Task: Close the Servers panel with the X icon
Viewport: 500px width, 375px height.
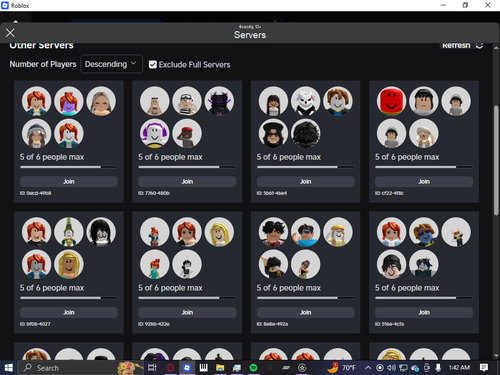Action: point(10,33)
